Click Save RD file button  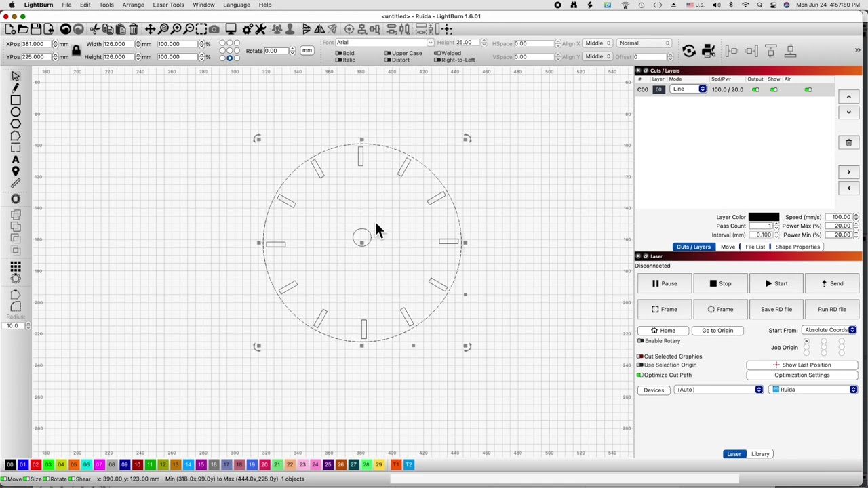pos(776,309)
